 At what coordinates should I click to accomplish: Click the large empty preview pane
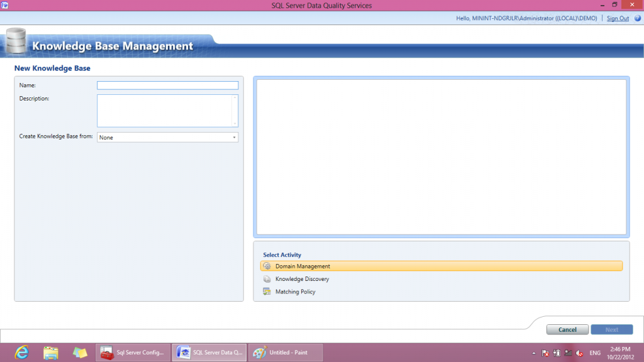[441, 156]
